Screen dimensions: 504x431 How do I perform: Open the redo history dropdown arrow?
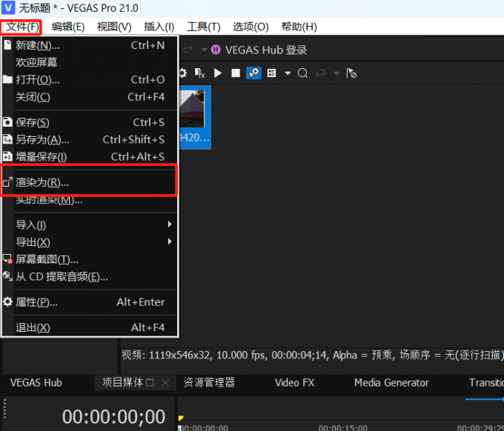point(204,50)
